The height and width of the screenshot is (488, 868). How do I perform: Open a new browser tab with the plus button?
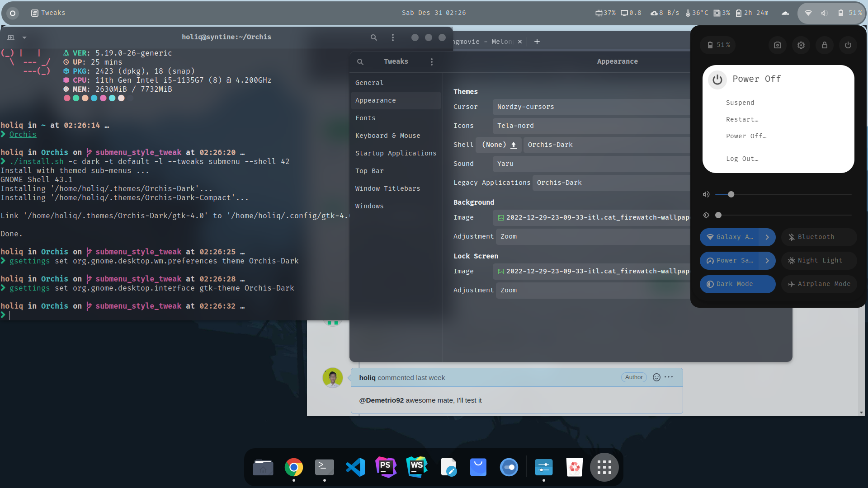(537, 41)
